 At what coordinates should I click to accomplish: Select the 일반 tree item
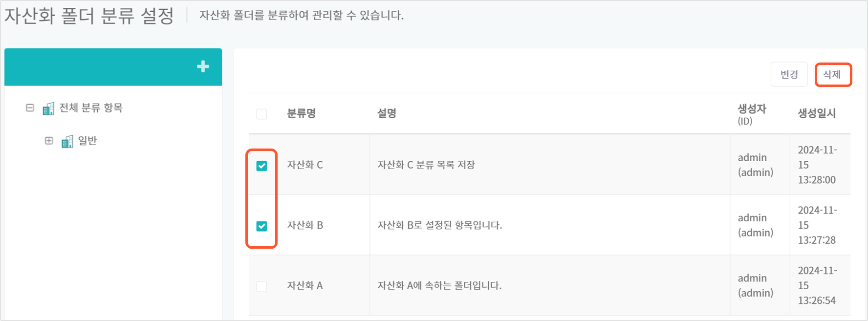[x=87, y=141]
